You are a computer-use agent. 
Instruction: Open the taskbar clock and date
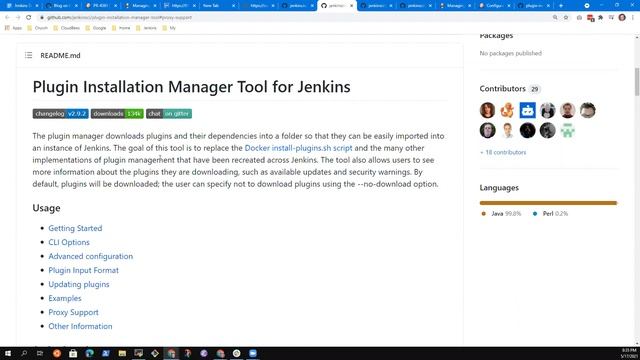tap(629, 353)
